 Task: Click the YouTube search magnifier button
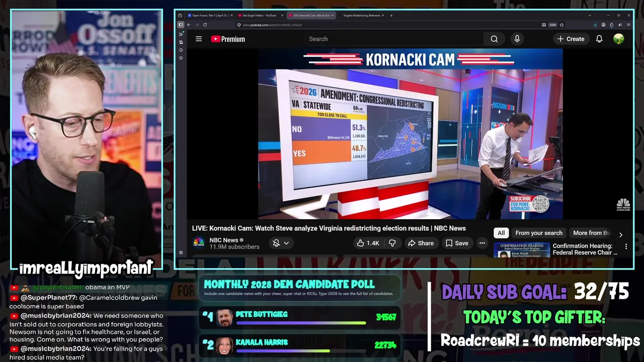point(494,39)
